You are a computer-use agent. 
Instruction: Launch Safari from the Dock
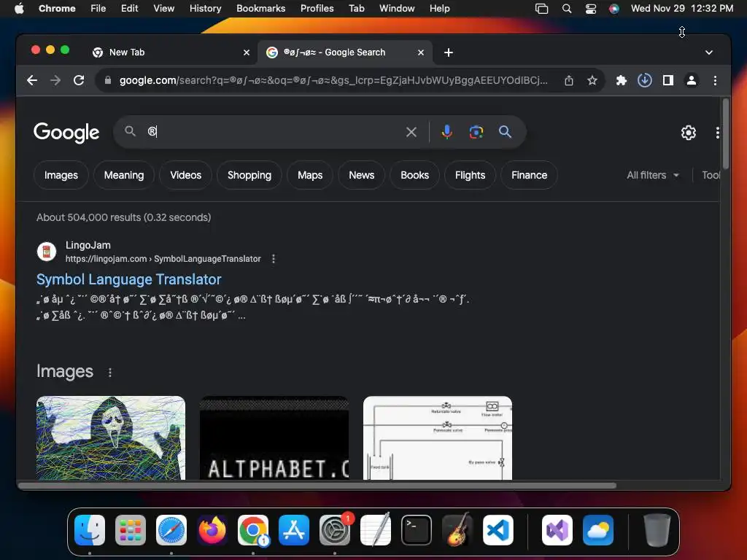coord(171,530)
